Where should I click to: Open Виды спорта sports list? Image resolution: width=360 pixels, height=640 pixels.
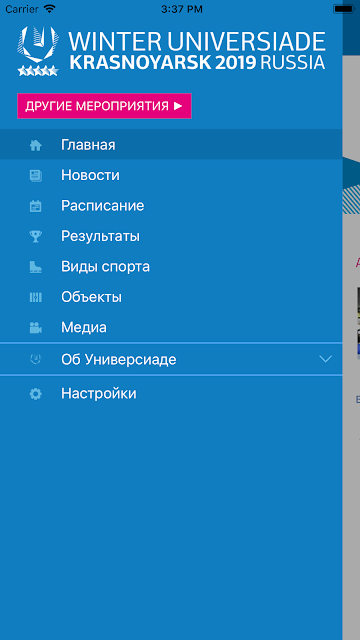tap(171, 267)
